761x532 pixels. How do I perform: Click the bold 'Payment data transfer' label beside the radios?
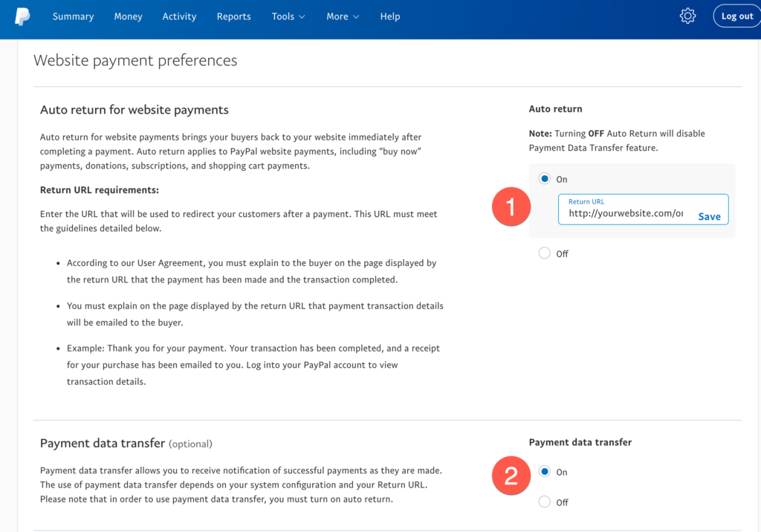click(x=580, y=442)
